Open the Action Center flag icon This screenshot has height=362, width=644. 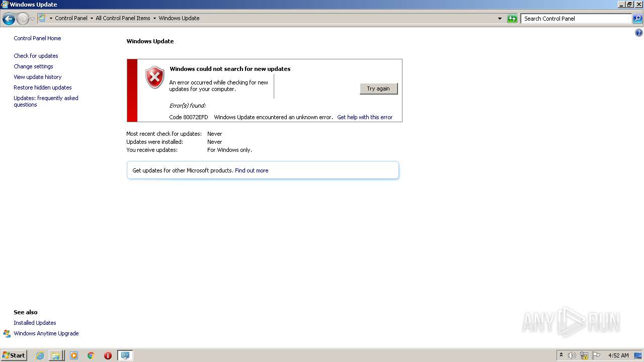coord(596,355)
